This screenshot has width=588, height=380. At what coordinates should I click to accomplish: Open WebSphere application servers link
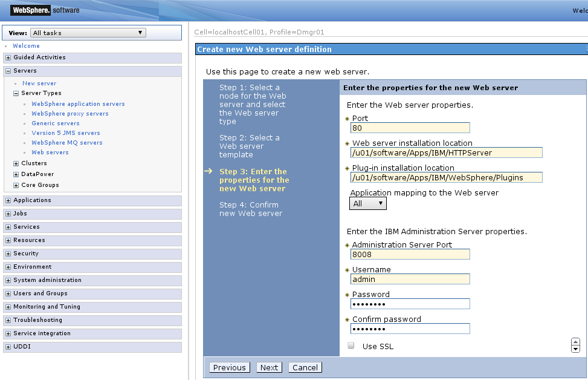(x=78, y=104)
